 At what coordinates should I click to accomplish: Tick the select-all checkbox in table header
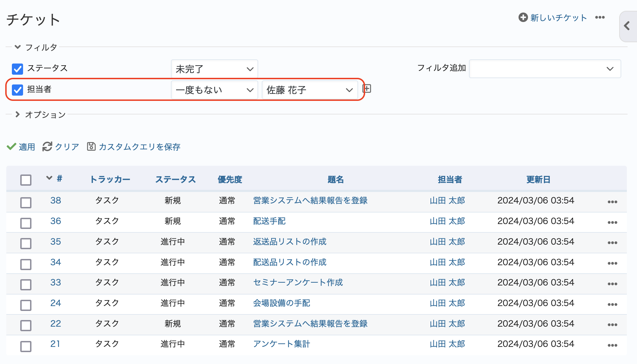coord(26,180)
